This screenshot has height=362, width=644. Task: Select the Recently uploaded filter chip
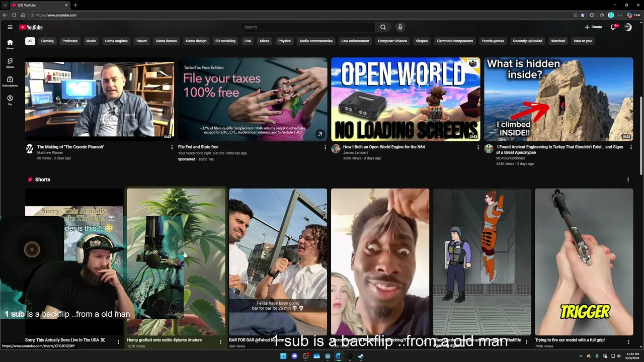point(527,41)
